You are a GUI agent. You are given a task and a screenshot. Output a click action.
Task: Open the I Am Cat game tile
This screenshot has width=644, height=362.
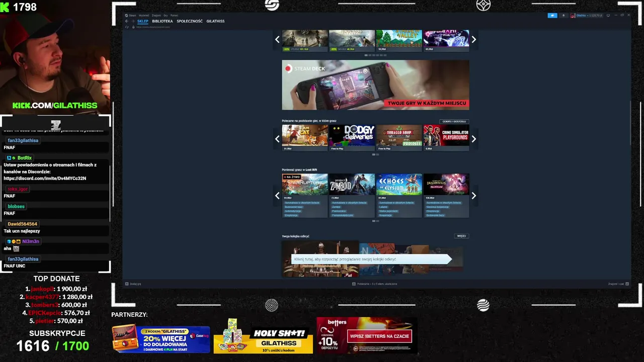305,138
